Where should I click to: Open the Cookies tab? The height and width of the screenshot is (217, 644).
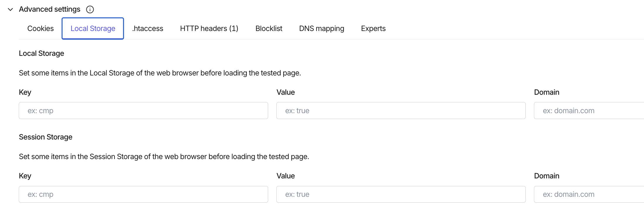[x=40, y=28]
